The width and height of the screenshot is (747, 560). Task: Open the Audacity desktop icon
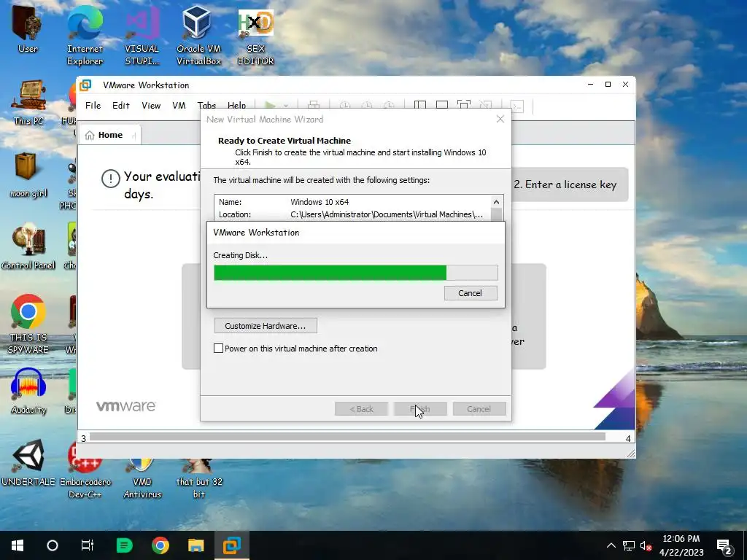click(x=28, y=392)
